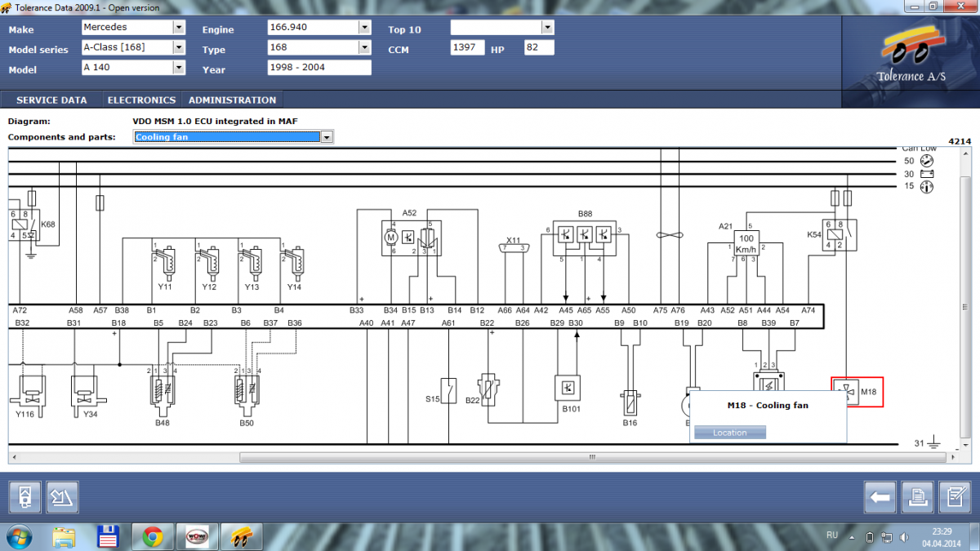Expand the Model series dropdown
980x551 pixels.
click(x=179, y=47)
